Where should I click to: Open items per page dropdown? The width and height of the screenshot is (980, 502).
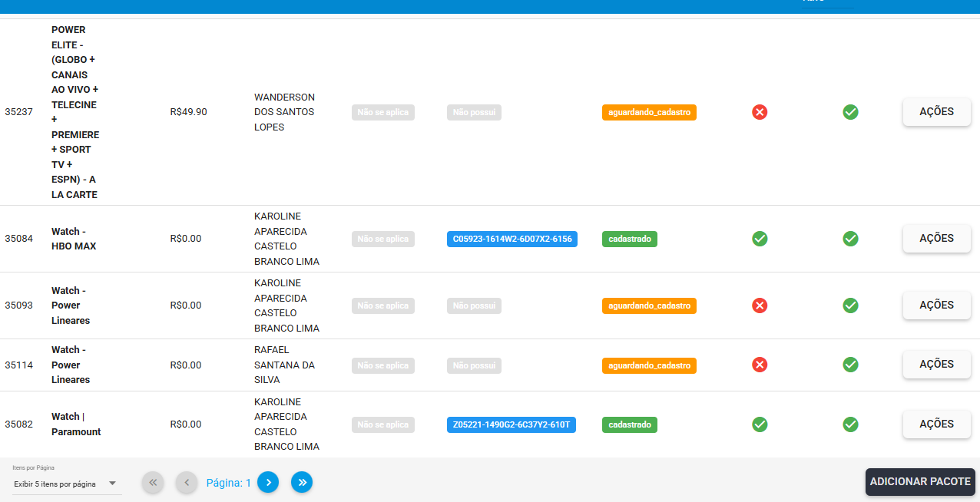(67, 484)
